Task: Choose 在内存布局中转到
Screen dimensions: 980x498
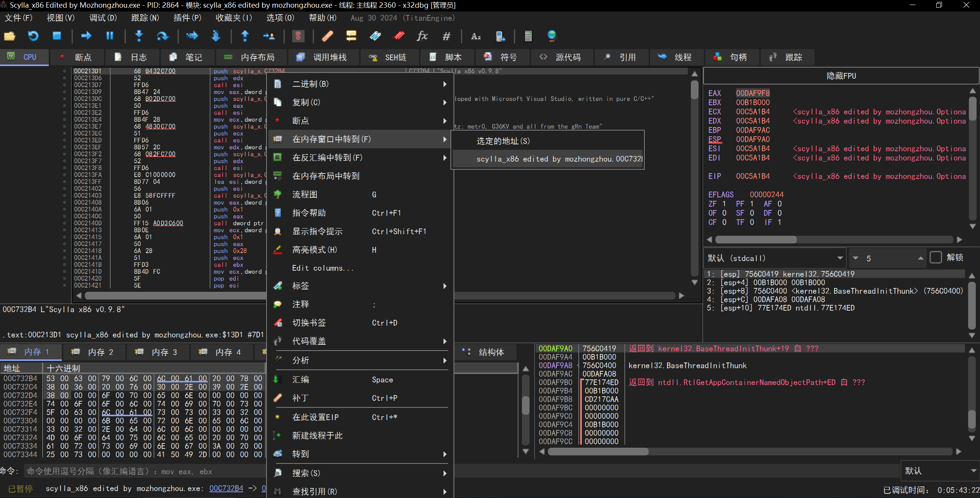Action: pos(360,176)
